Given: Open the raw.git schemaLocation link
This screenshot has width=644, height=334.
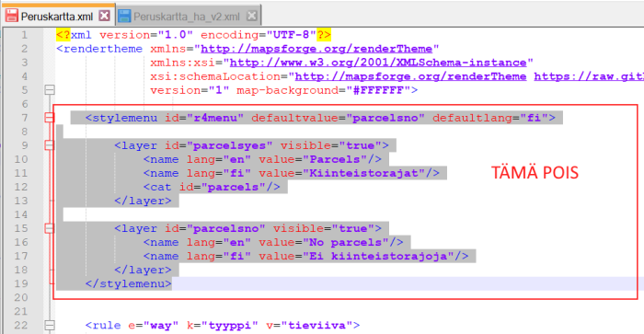Looking at the screenshot, I should pyautogui.click(x=589, y=76).
